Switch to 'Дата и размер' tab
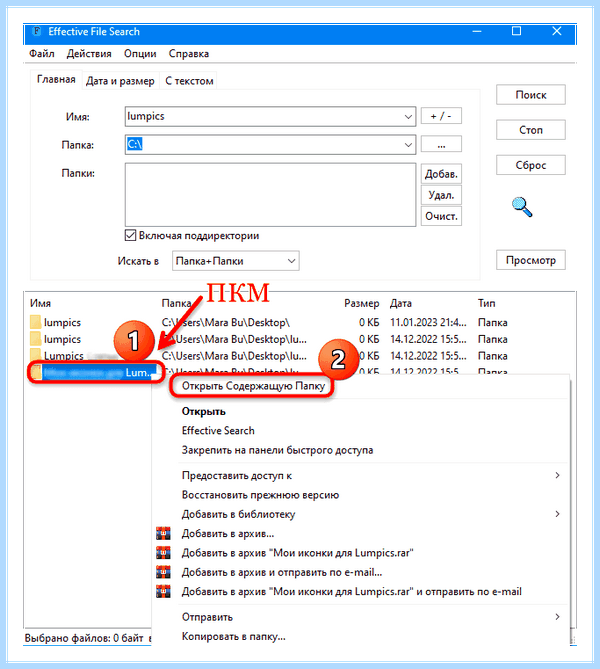 [x=120, y=81]
